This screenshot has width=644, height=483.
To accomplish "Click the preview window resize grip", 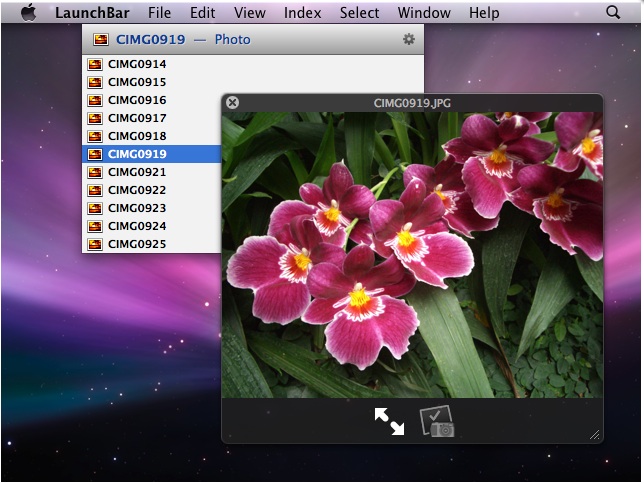I will coord(595,435).
